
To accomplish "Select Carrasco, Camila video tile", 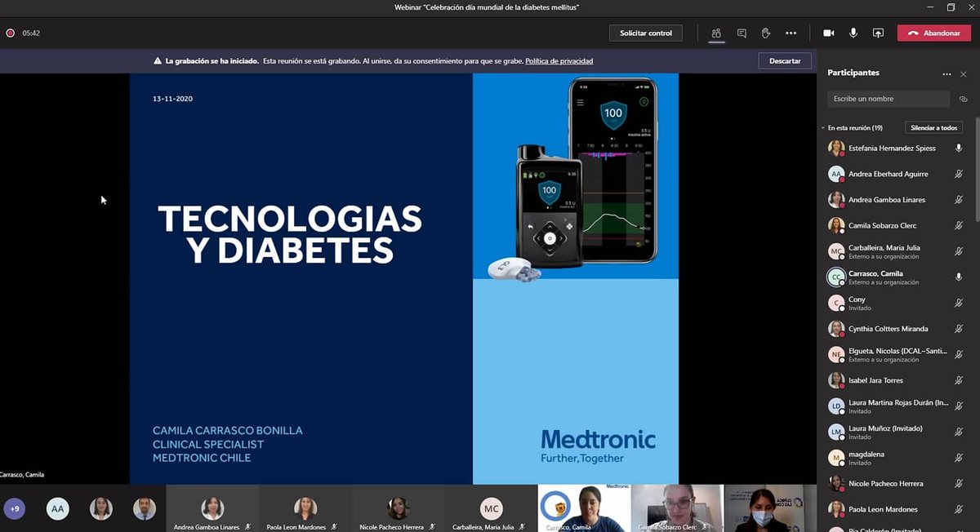I will click(x=584, y=508).
